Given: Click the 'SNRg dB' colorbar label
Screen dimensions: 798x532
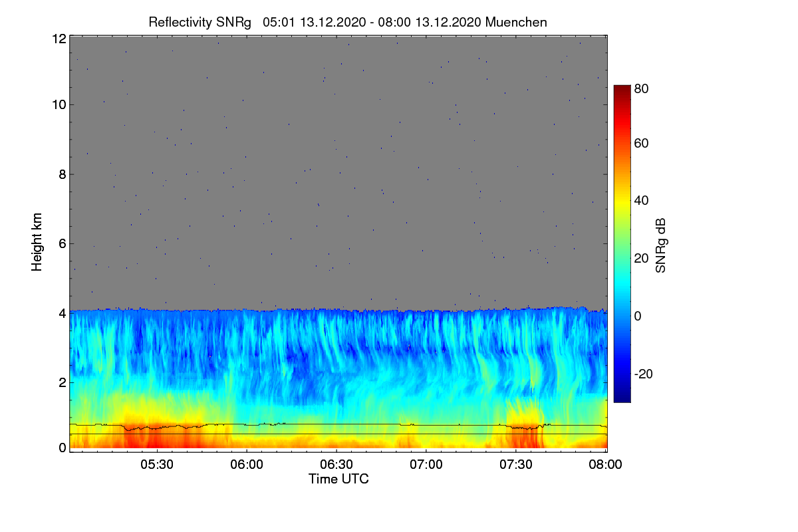Looking at the screenshot, I should [661, 245].
